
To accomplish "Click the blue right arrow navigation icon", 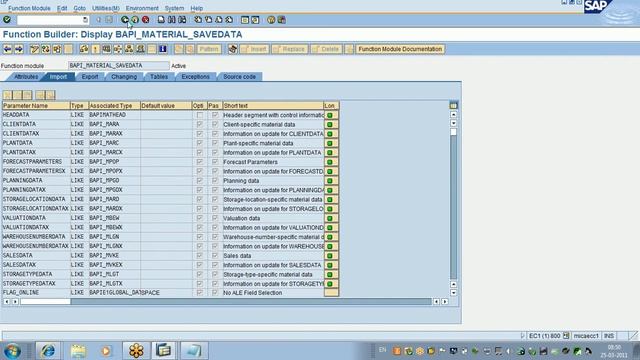I will click(x=19, y=49).
